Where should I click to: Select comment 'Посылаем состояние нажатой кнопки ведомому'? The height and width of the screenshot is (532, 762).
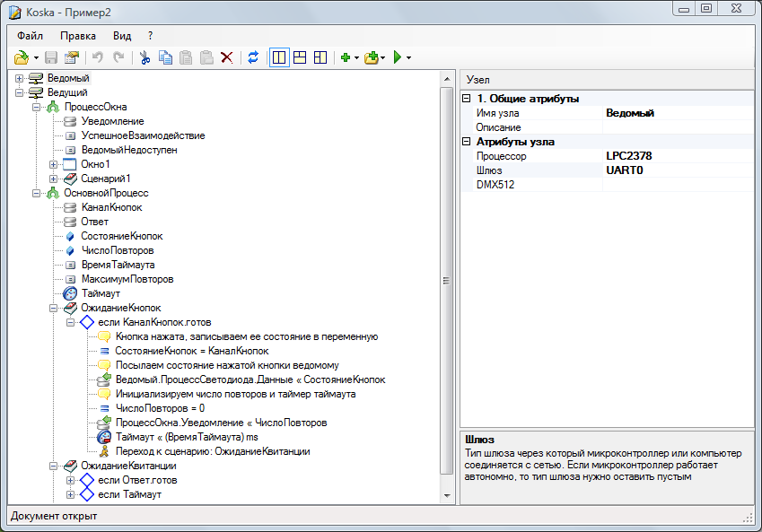coord(227,365)
